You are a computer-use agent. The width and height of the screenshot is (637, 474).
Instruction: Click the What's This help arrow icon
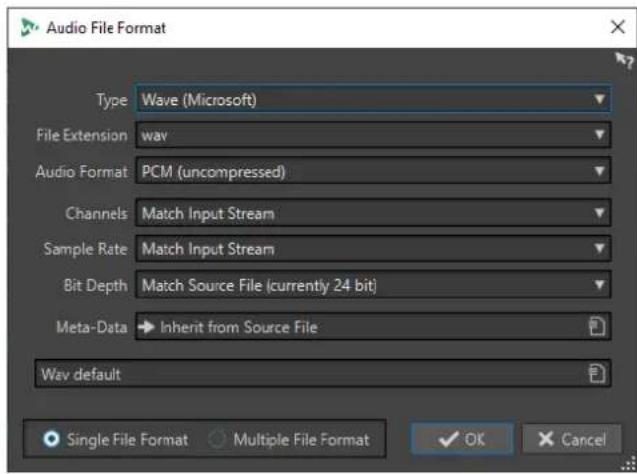[x=624, y=61]
